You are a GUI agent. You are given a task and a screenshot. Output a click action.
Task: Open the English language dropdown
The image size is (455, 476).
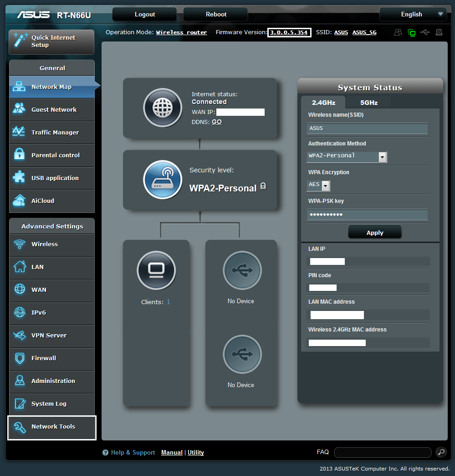(x=413, y=14)
